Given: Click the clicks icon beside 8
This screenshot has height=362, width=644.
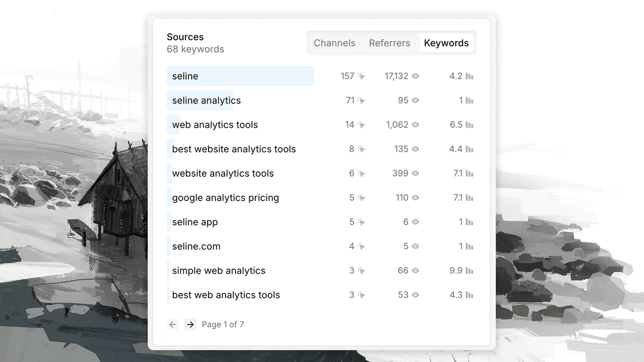Looking at the screenshot, I should [361, 149].
